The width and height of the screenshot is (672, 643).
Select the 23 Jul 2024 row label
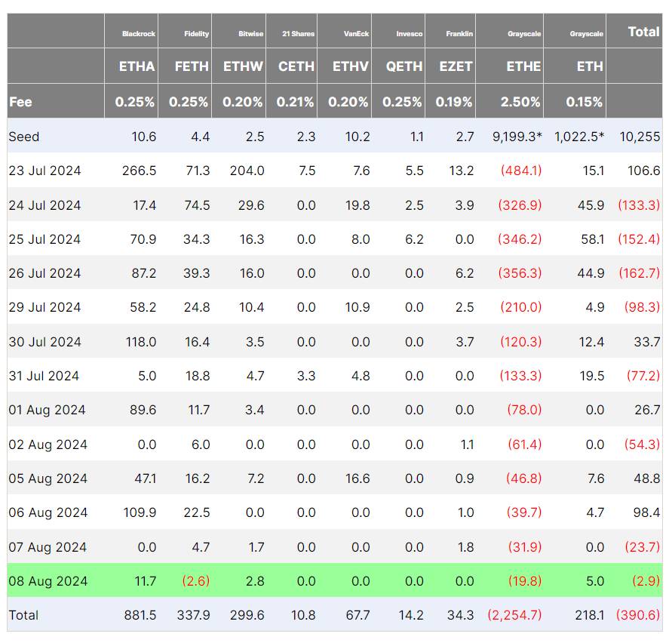44,171
